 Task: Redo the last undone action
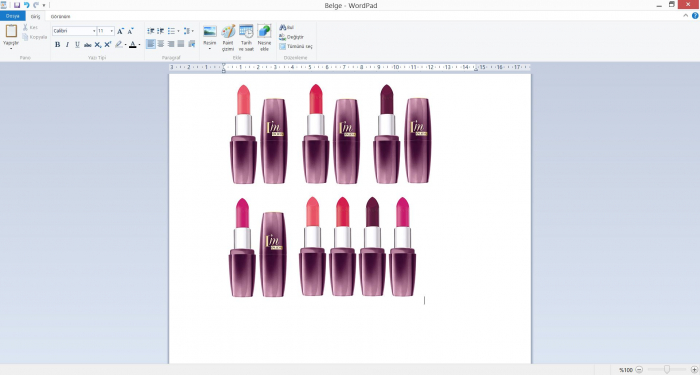(x=36, y=5)
